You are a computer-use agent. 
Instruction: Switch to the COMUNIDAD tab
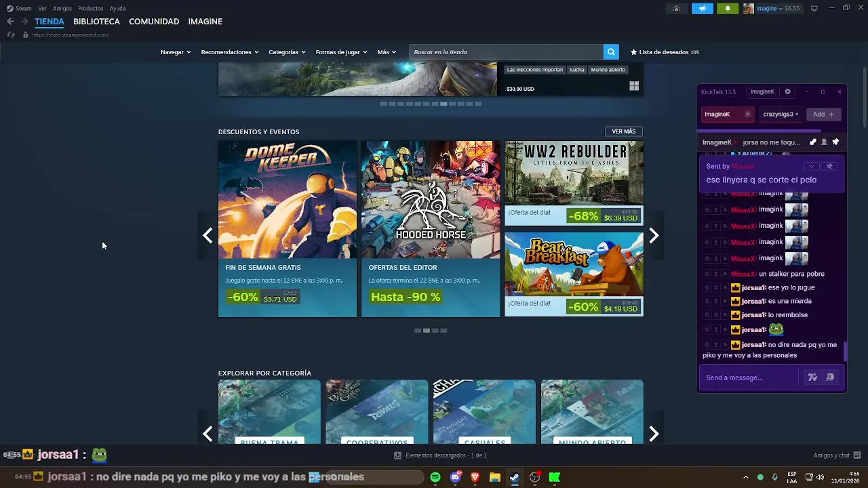(x=154, y=22)
